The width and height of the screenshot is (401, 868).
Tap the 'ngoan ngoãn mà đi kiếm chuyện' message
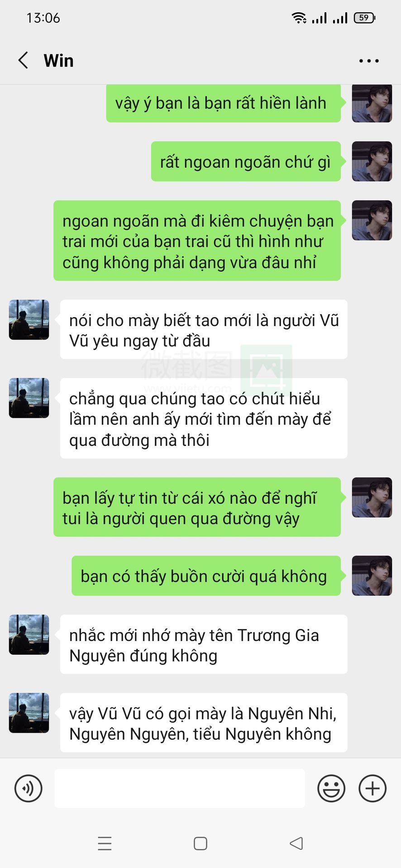[x=197, y=241]
